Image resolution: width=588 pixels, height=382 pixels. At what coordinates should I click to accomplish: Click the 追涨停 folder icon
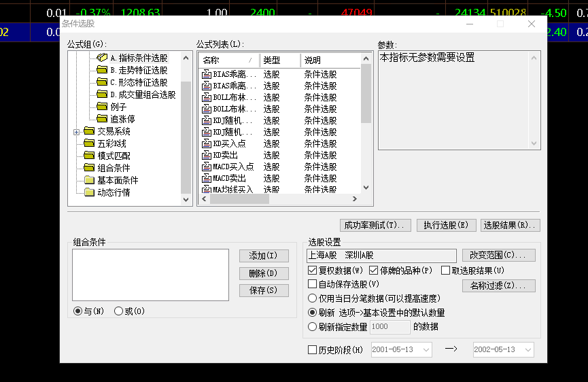point(102,120)
